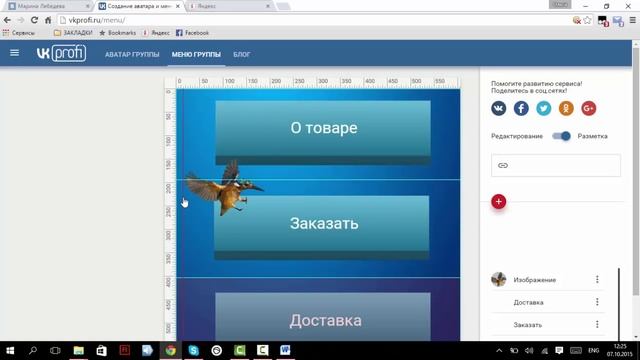Screen dimensions: 640x360
Task: Open АВАТАР ГРУППЫ tab
Action: pyautogui.click(x=132, y=54)
